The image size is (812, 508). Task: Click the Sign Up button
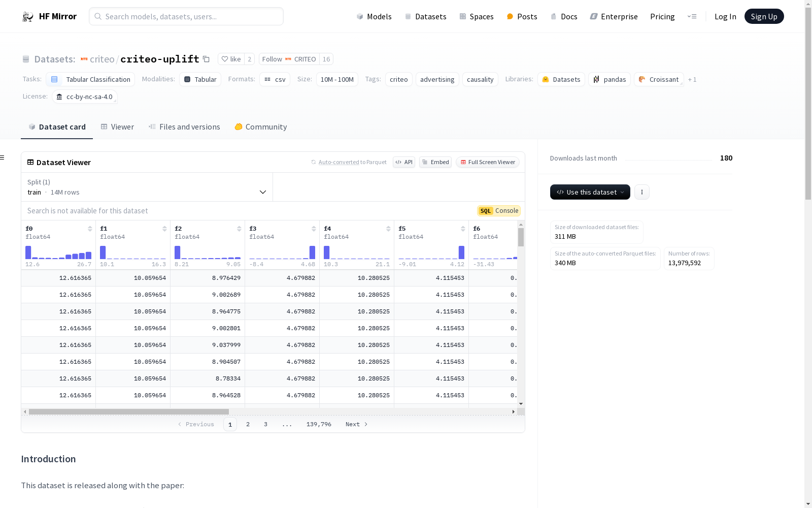pyautogui.click(x=764, y=16)
